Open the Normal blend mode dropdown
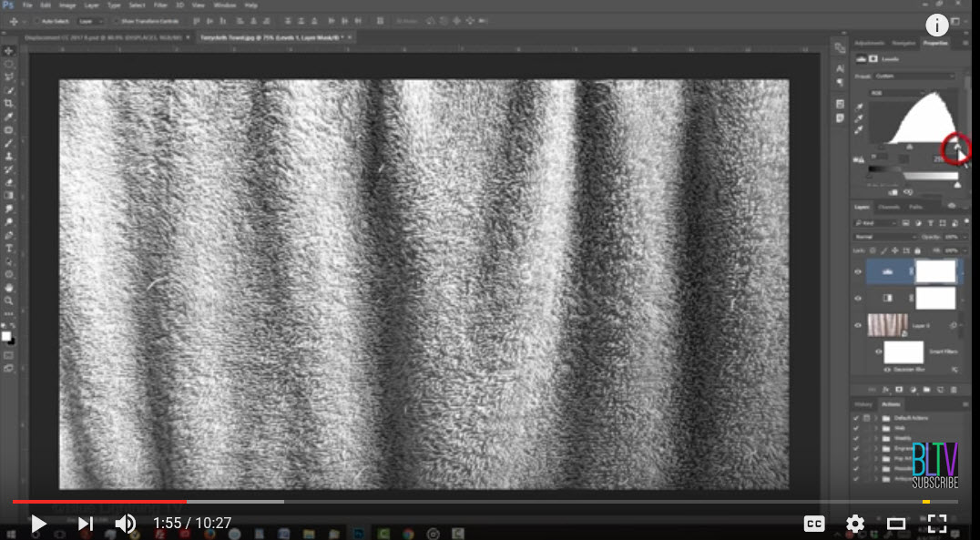 885,237
